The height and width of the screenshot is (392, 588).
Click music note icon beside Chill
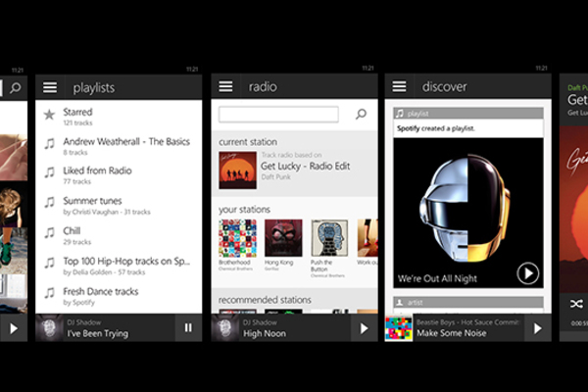click(50, 232)
